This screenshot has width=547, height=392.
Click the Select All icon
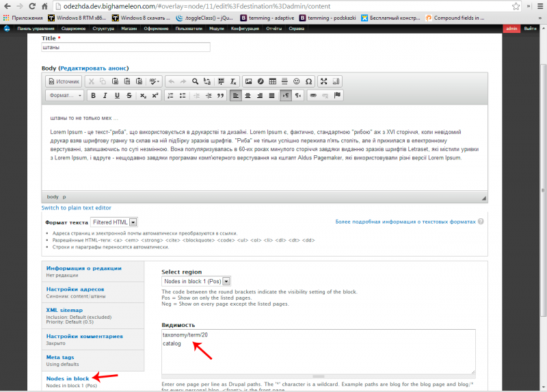tap(221, 81)
